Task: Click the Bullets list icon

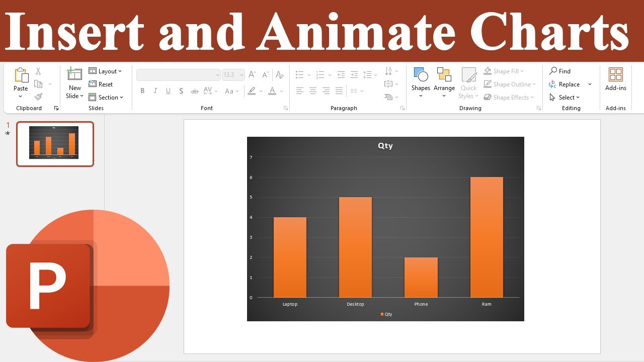Action: tap(300, 74)
